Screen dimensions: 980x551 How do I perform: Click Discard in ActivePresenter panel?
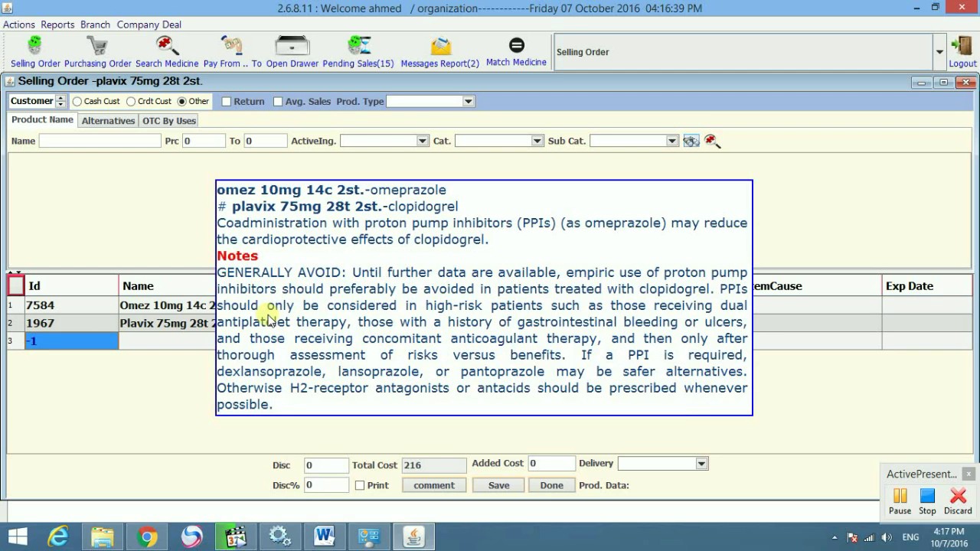(x=958, y=502)
